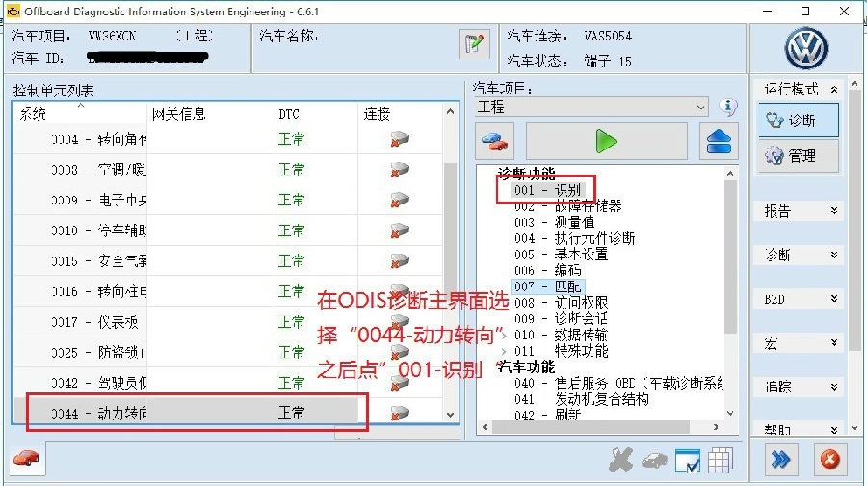Select 001 - 识别 diagnostic function

547,190
